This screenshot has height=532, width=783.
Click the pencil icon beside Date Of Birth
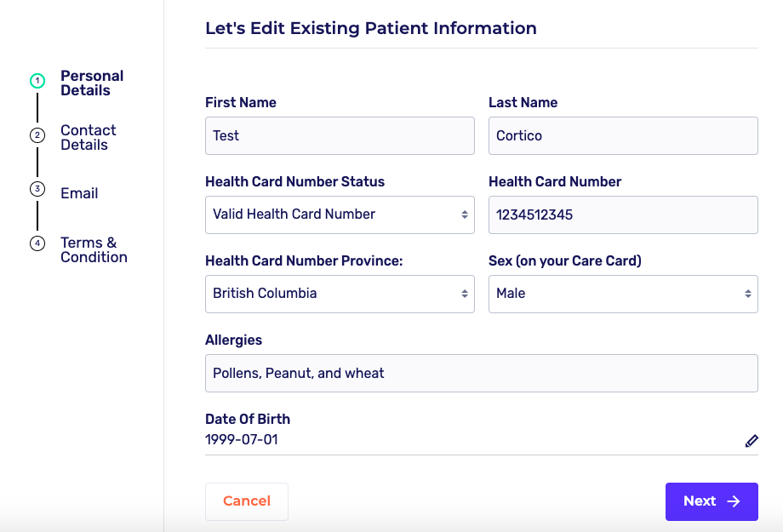(752, 441)
